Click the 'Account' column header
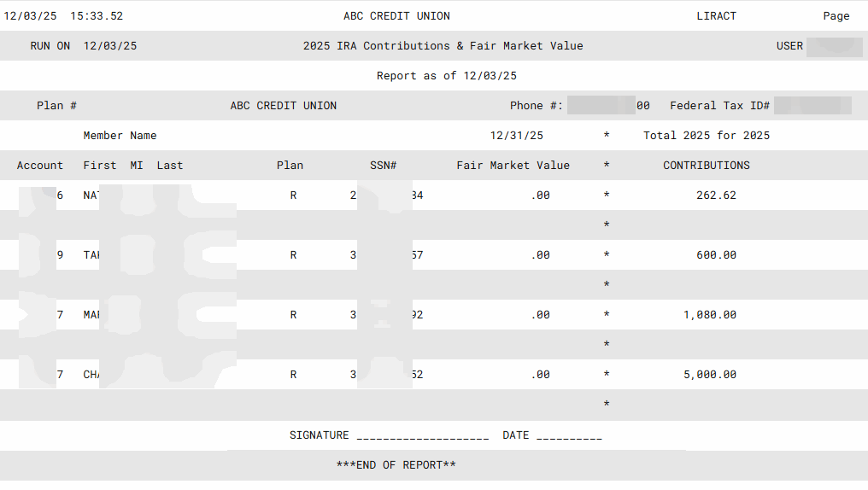The height and width of the screenshot is (490, 868). pyautogui.click(x=40, y=166)
